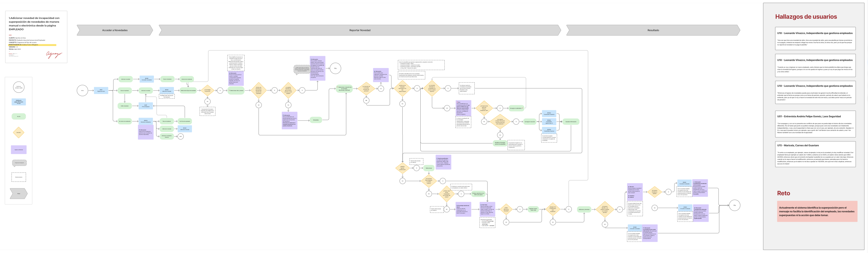Select the green "Seleccionar" action by parafiscales
Image resolution: width=868 pixels, height=253 pixels.
click(429, 168)
